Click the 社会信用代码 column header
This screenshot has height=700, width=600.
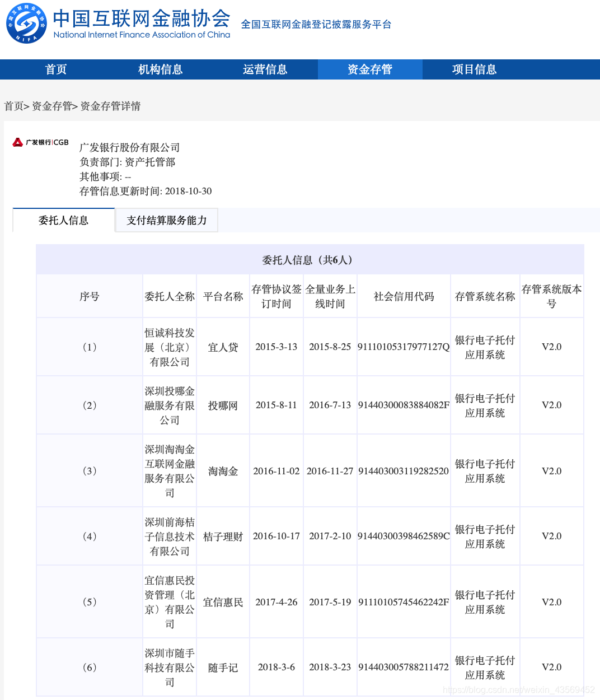pyautogui.click(x=404, y=296)
